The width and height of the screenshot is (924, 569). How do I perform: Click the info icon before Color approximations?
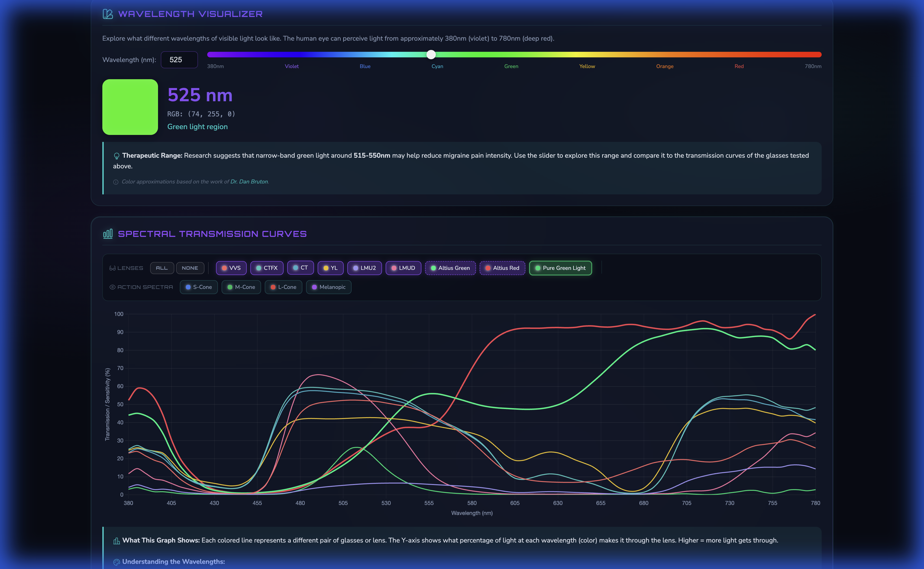pyautogui.click(x=116, y=182)
